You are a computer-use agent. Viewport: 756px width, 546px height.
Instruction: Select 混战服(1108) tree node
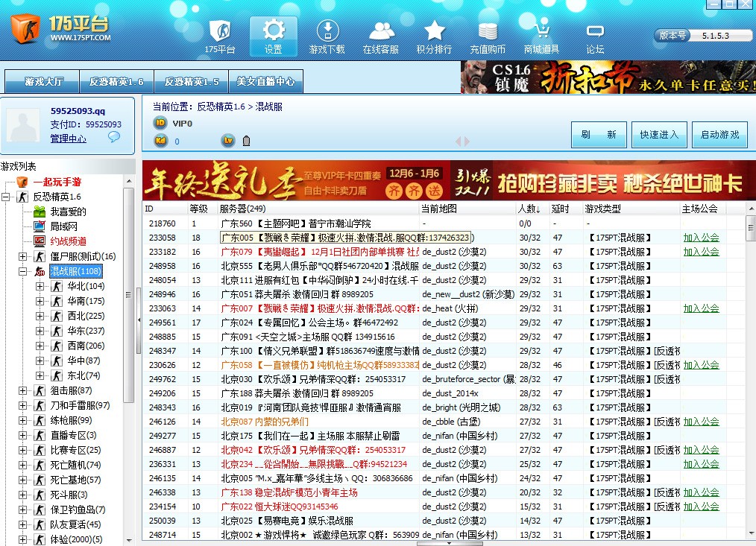pyautogui.click(x=76, y=271)
